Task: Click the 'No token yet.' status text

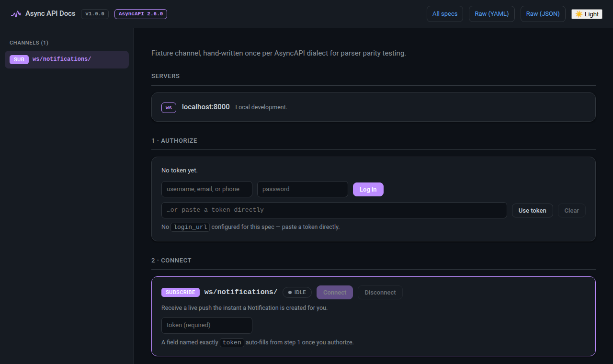Action: (180, 171)
